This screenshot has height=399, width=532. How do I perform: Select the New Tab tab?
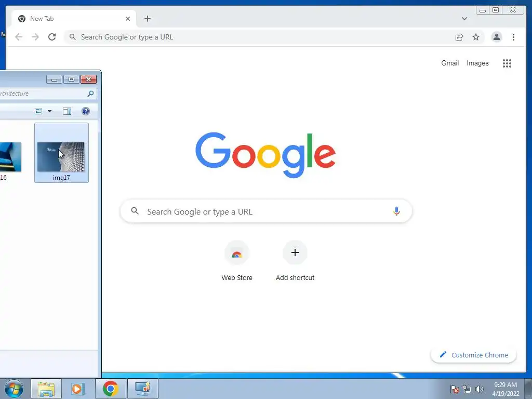74,19
